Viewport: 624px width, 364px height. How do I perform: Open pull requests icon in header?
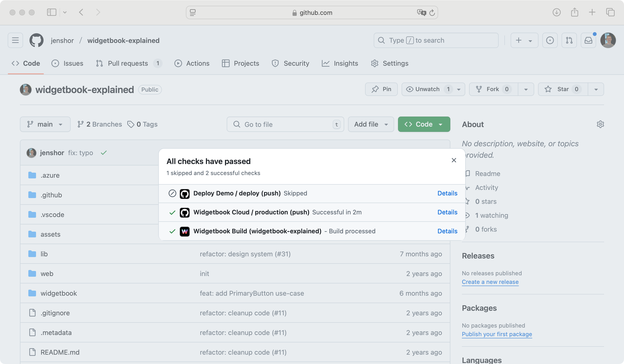tap(569, 40)
